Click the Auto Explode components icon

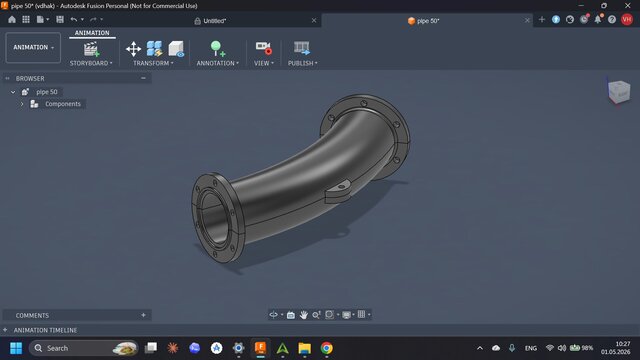[x=155, y=49]
